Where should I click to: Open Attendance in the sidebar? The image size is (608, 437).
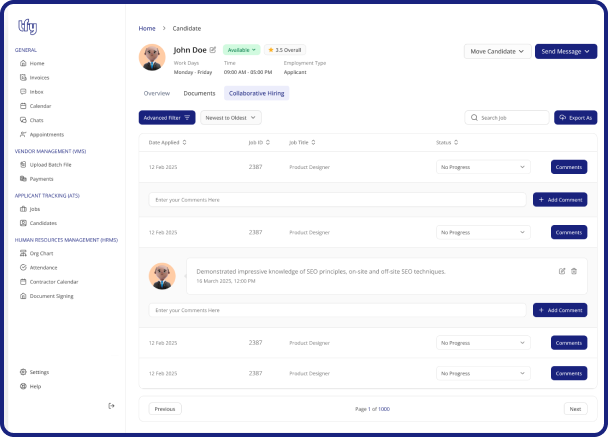click(38, 268)
